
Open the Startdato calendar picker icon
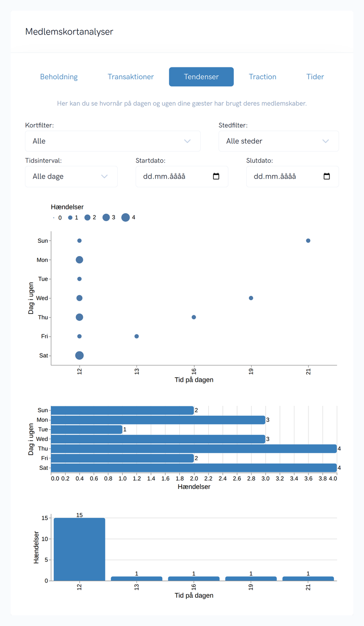[x=216, y=176]
